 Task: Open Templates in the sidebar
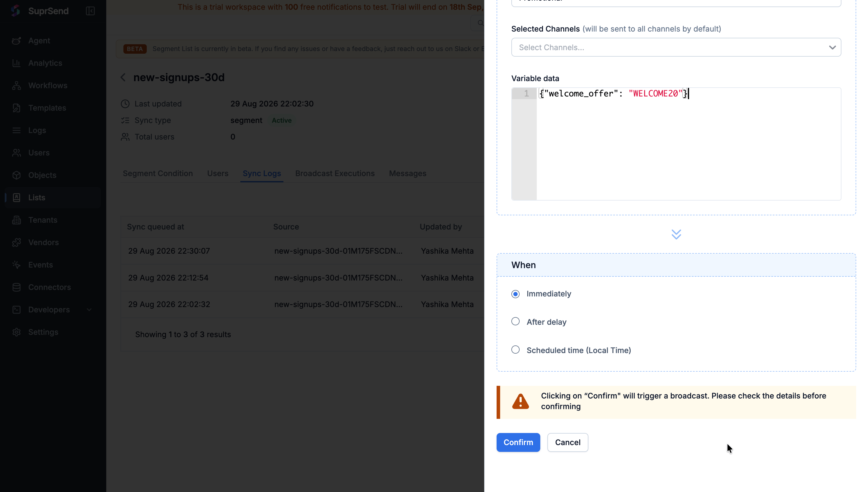point(47,108)
